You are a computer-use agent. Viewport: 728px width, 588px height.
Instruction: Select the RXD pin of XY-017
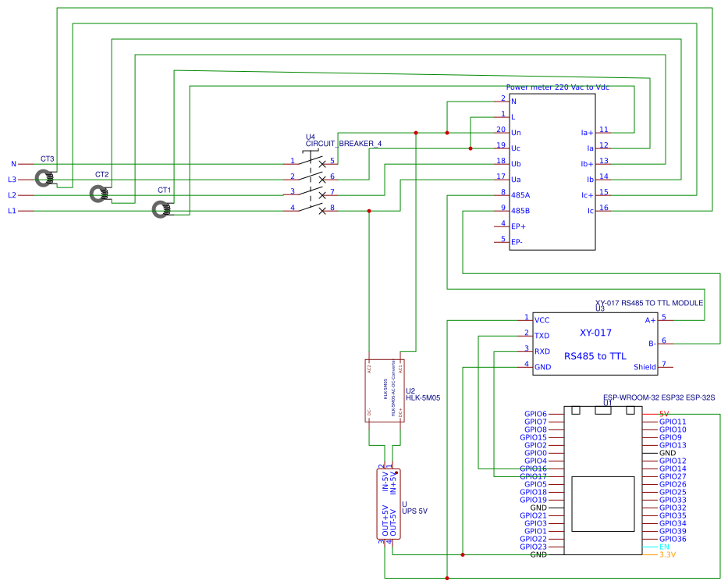542,351
